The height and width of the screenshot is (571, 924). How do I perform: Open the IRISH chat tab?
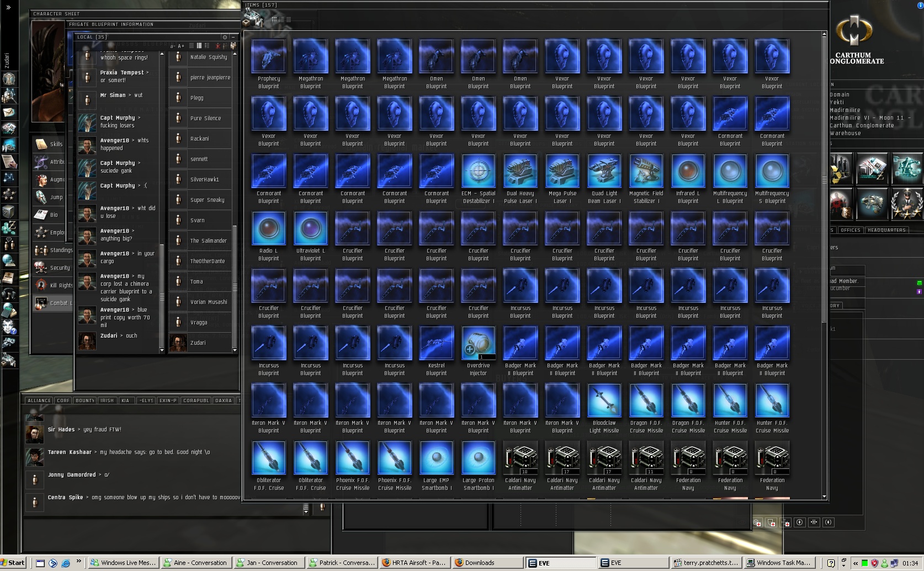[107, 401]
